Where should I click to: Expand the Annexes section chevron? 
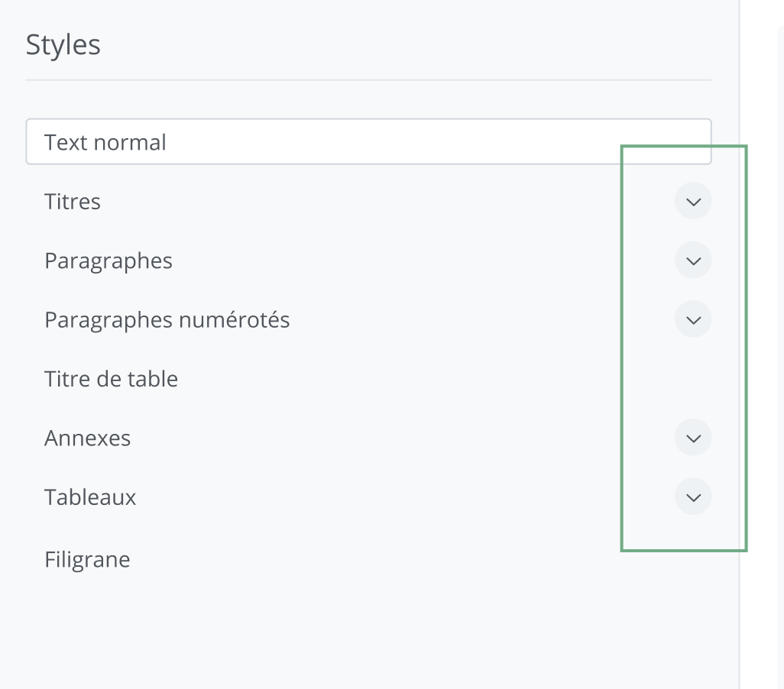click(x=693, y=438)
